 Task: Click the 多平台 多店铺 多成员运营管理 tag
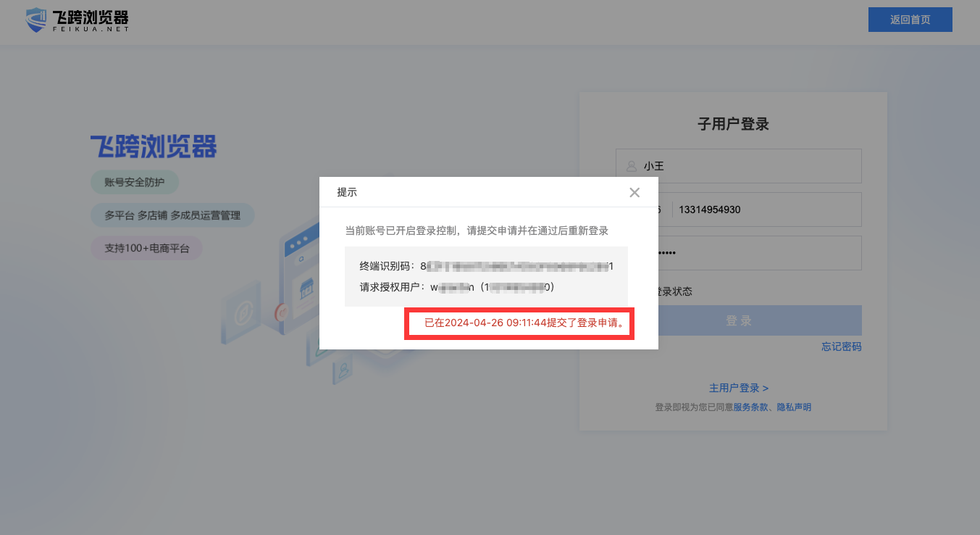(172, 215)
